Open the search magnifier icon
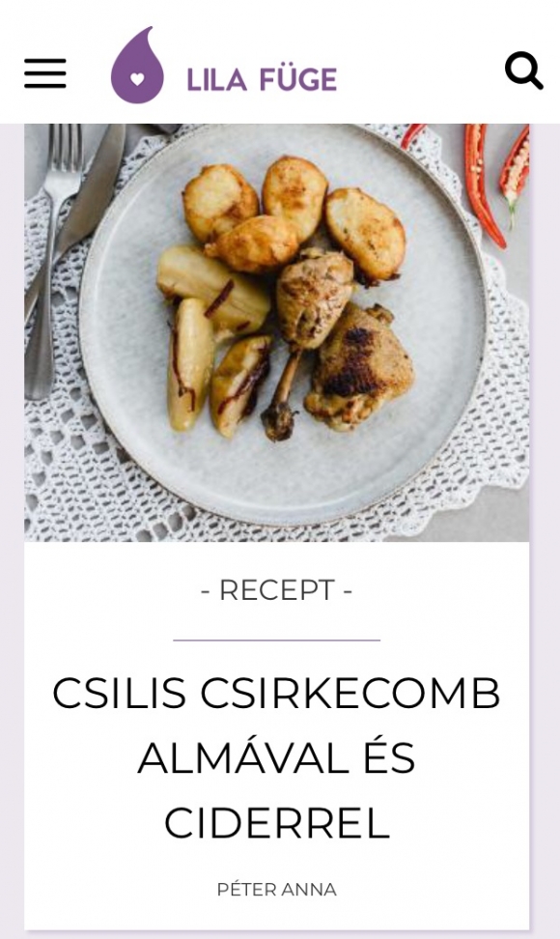This screenshot has width=560, height=939. point(523,71)
